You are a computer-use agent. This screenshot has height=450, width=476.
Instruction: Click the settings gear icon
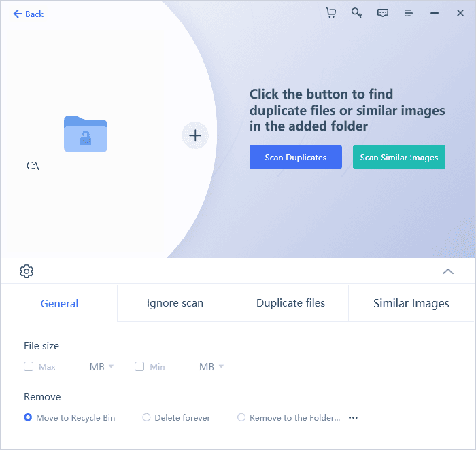pyautogui.click(x=27, y=271)
